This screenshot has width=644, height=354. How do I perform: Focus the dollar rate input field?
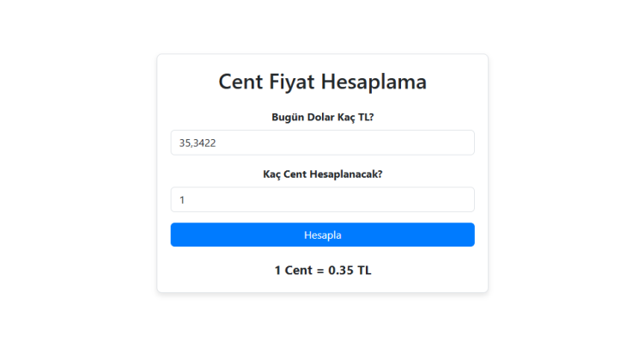coord(322,143)
